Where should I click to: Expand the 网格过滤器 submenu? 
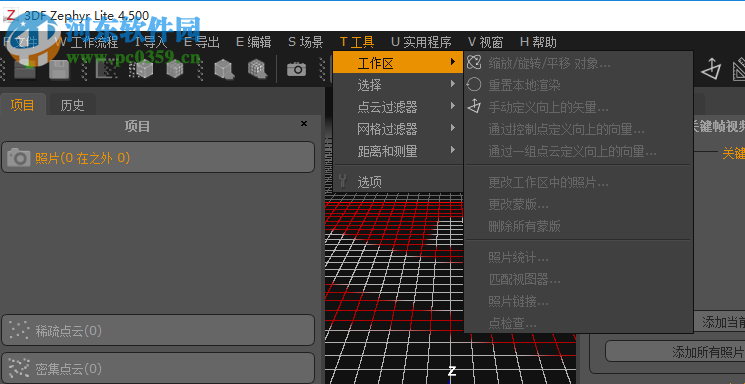tap(398, 129)
